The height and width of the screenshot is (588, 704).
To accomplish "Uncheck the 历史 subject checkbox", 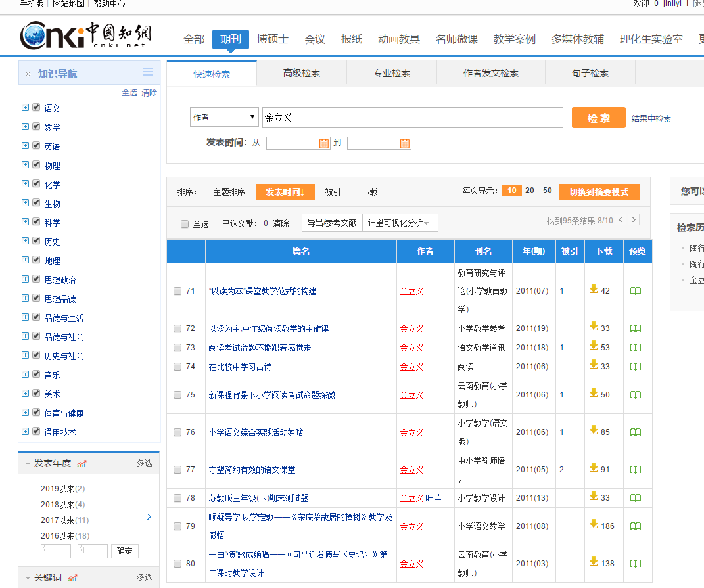I will click(36, 241).
